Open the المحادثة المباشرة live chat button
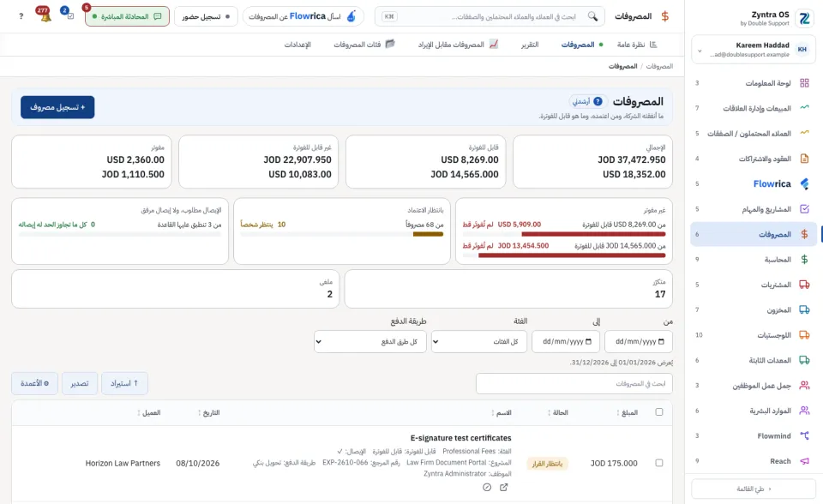 pyautogui.click(x=127, y=16)
